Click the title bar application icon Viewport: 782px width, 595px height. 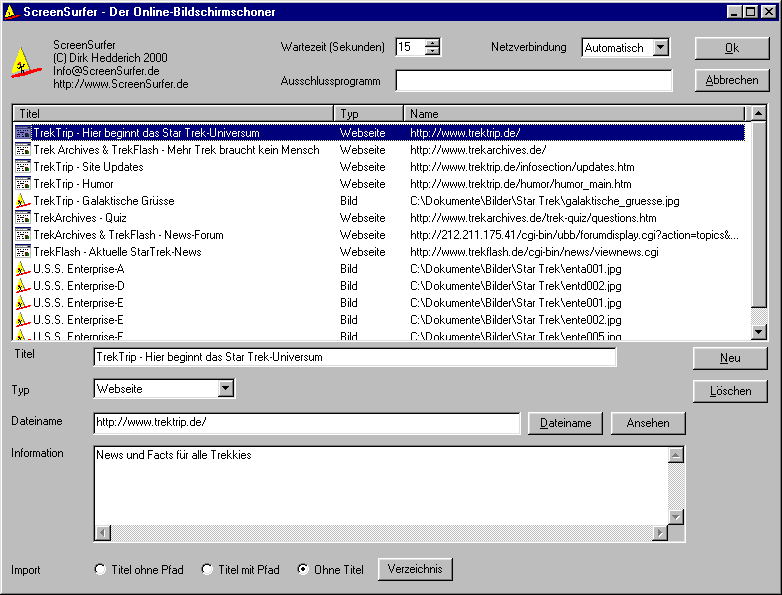pos(10,11)
